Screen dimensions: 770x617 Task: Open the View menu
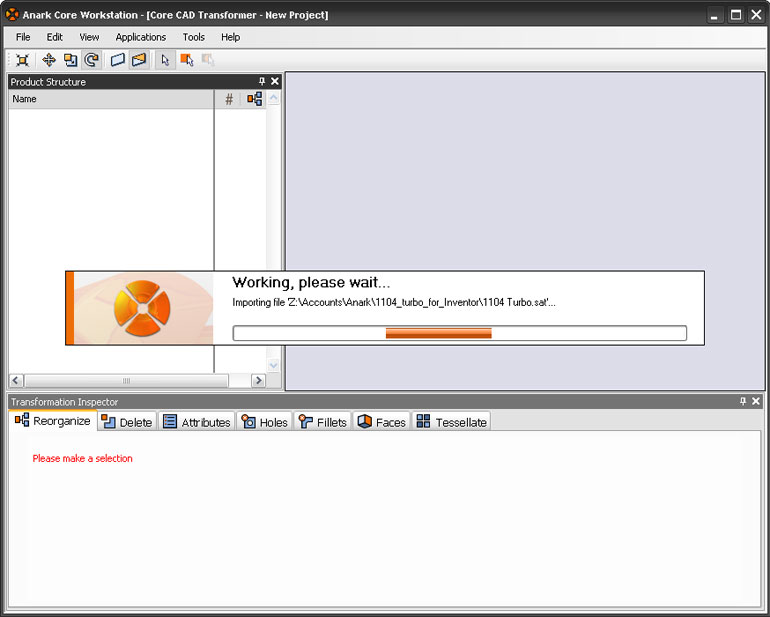[89, 37]
